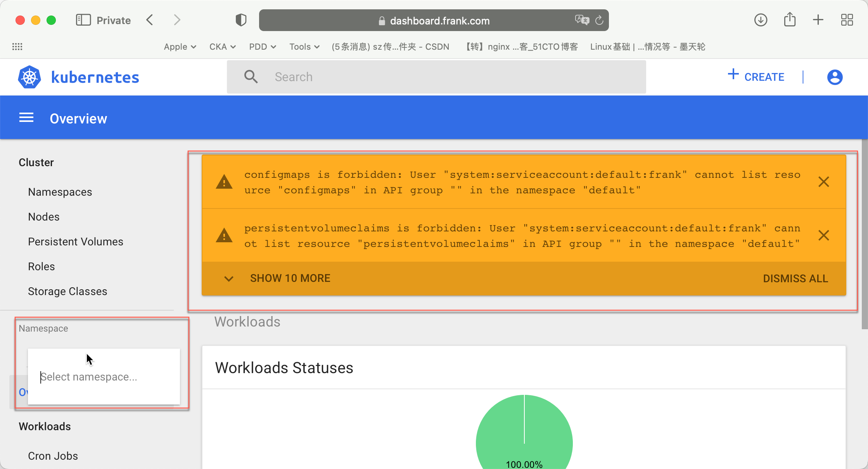Open Roles in sidebar
Viewport: 868px width, 469px height.
pos(41,267)
